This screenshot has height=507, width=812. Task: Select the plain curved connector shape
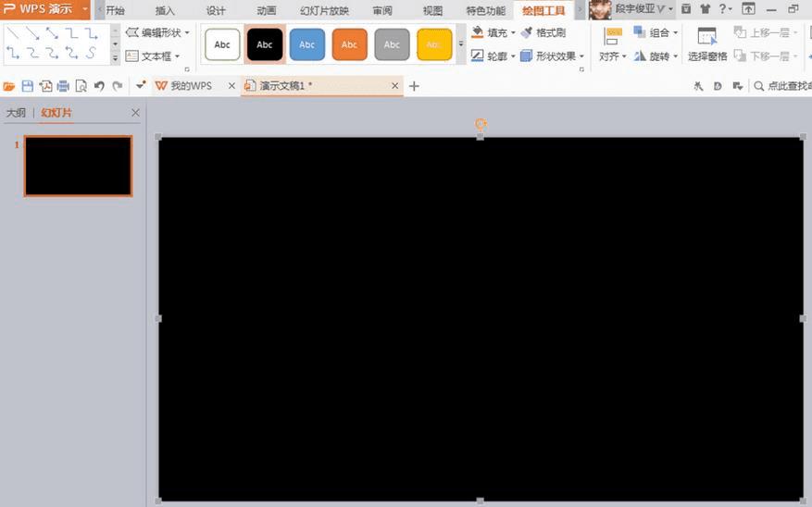(x=32, y=52)
